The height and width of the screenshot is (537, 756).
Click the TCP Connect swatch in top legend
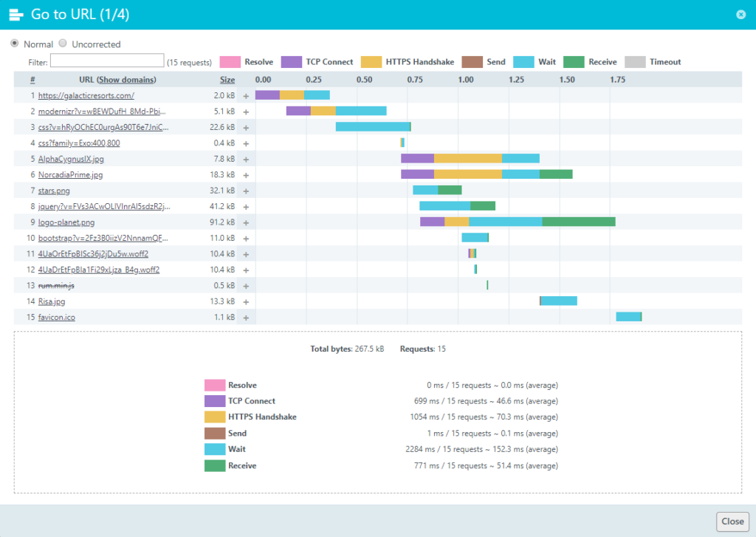291,62
